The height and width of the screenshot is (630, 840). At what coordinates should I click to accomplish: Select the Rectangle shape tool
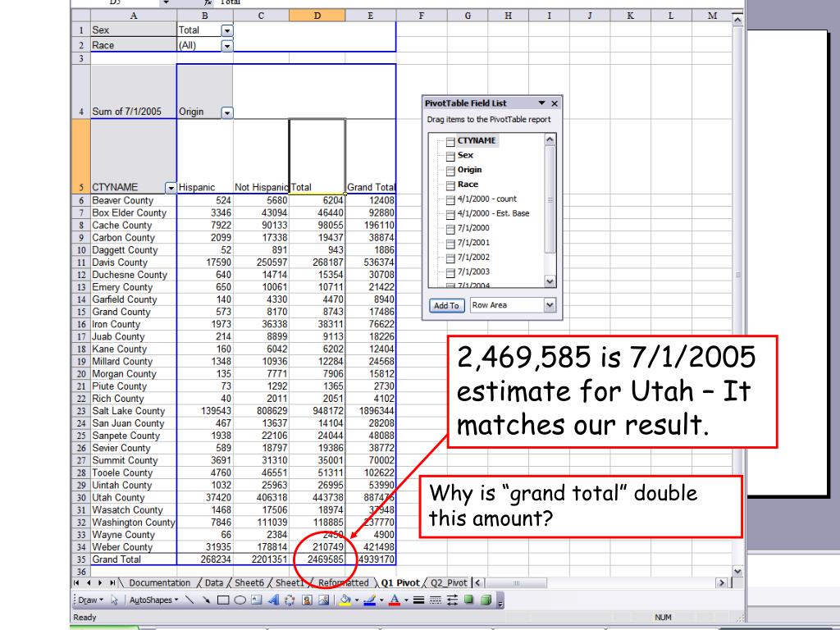click(x=223, y=600)
